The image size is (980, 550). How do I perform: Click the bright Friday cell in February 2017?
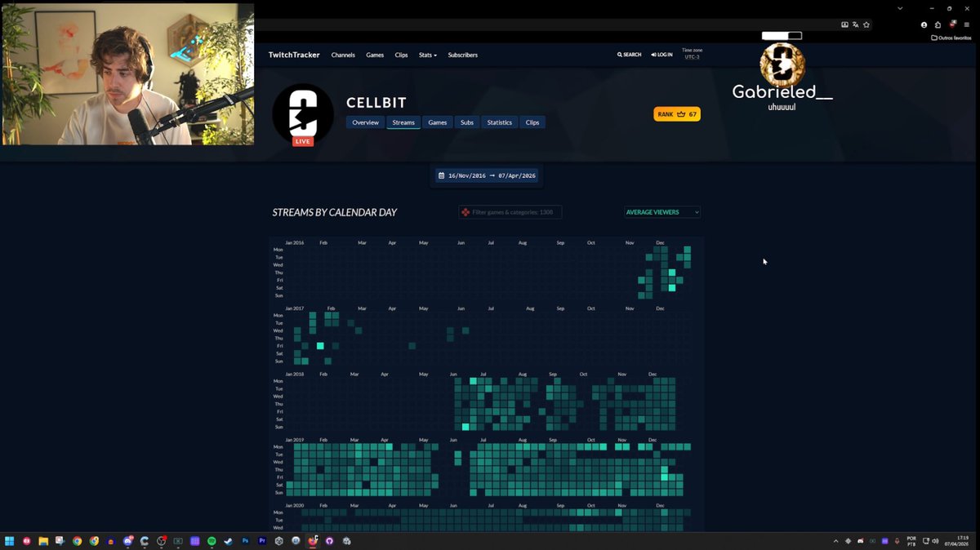coord(320,346)
